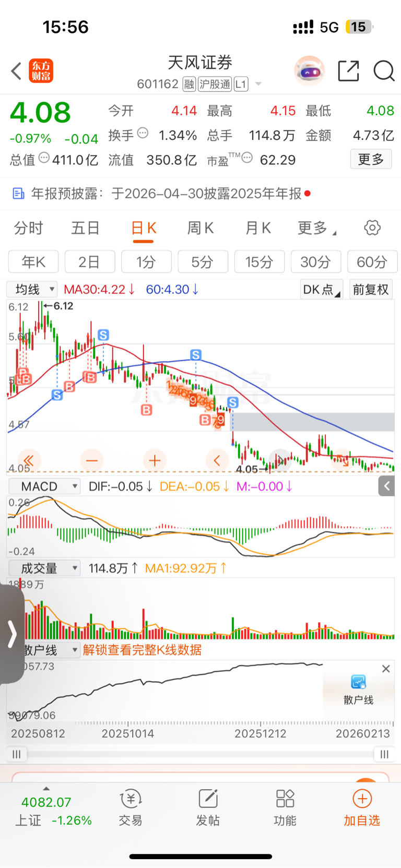Viewport: 401px width, 868px height.
Task: Grab the left range slider handle
Action: tap(17, 754)
